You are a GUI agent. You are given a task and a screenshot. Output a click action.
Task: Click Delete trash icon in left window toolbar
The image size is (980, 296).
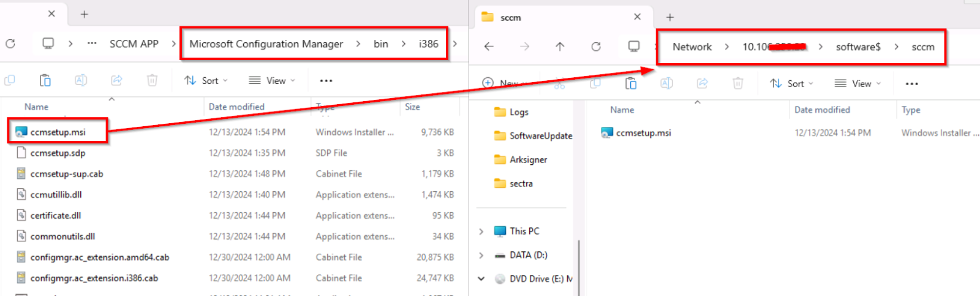pos(152,80)
